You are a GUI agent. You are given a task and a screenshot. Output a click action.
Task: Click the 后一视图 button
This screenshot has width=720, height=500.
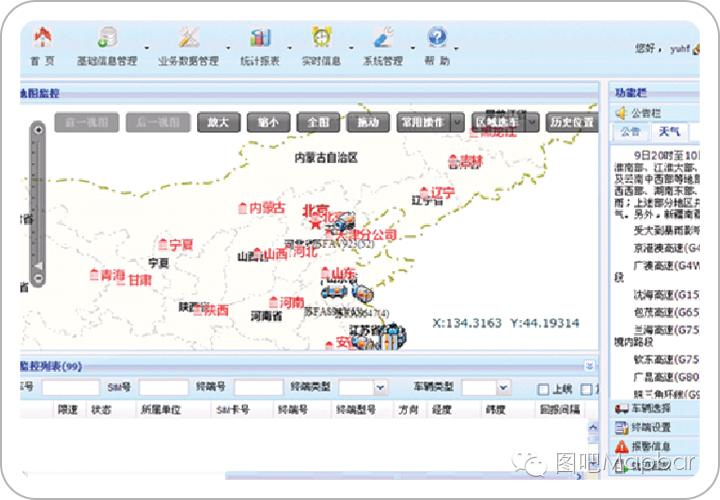pos(158,123)
